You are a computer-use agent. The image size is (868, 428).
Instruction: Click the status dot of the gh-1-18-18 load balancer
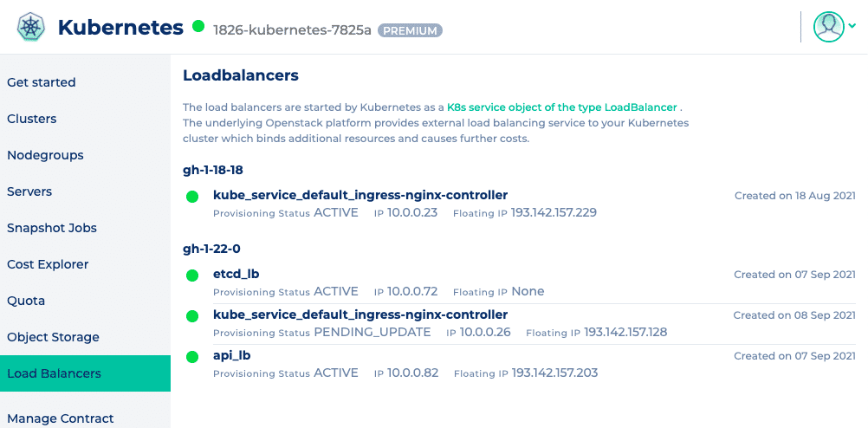[x=192, y=197]
